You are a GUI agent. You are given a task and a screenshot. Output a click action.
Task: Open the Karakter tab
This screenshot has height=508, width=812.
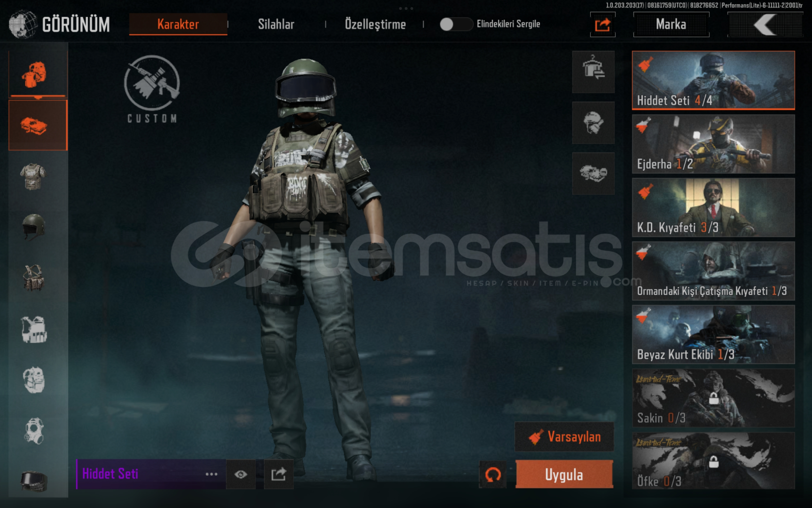tap(178, 24)
